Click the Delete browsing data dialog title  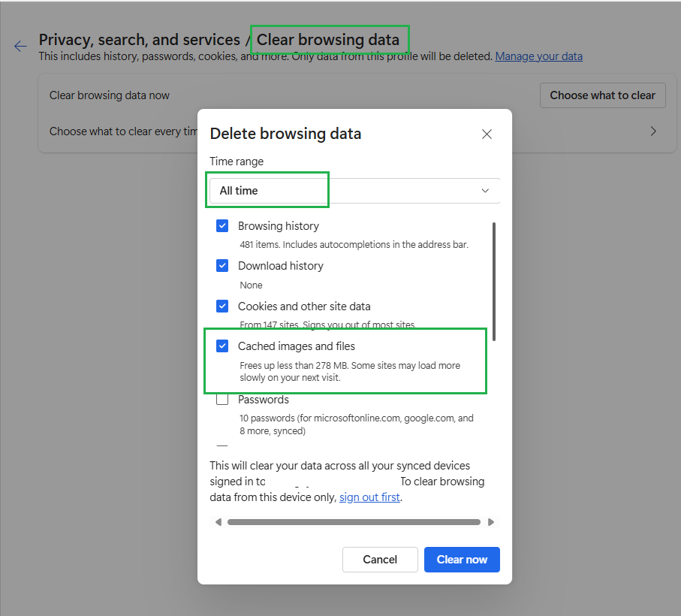285,134
